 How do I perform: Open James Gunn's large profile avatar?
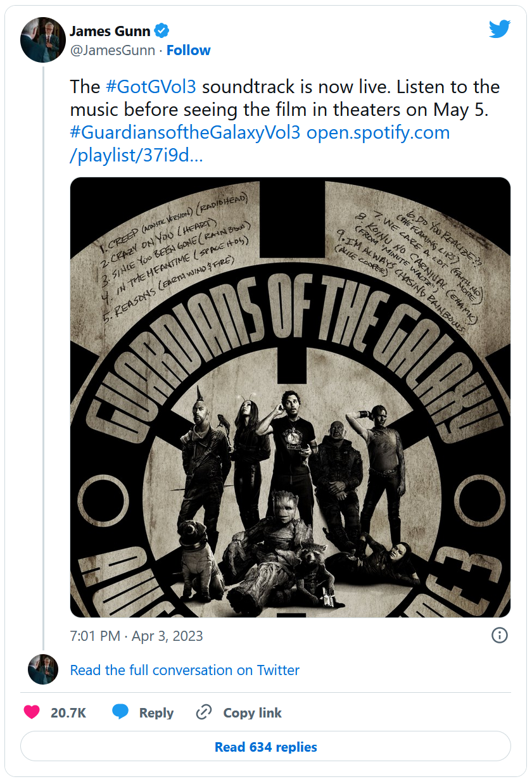43,40
